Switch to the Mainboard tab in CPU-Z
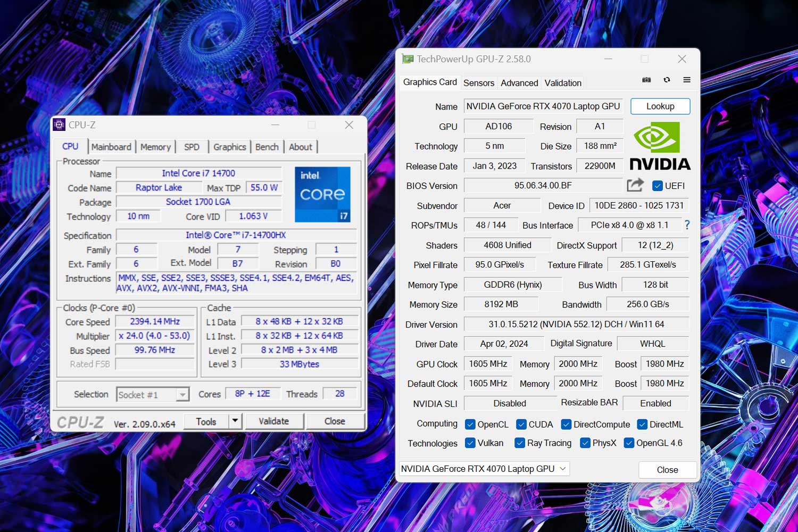The width and height of the screenshot is (798, 532). [111, 147]
